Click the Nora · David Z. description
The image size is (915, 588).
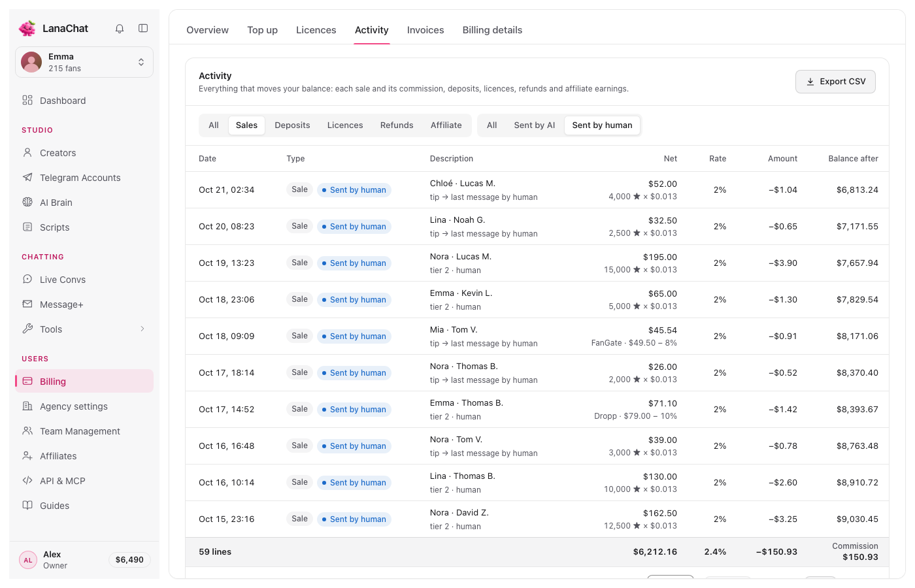pyautogui.click(x=459, y=513)
